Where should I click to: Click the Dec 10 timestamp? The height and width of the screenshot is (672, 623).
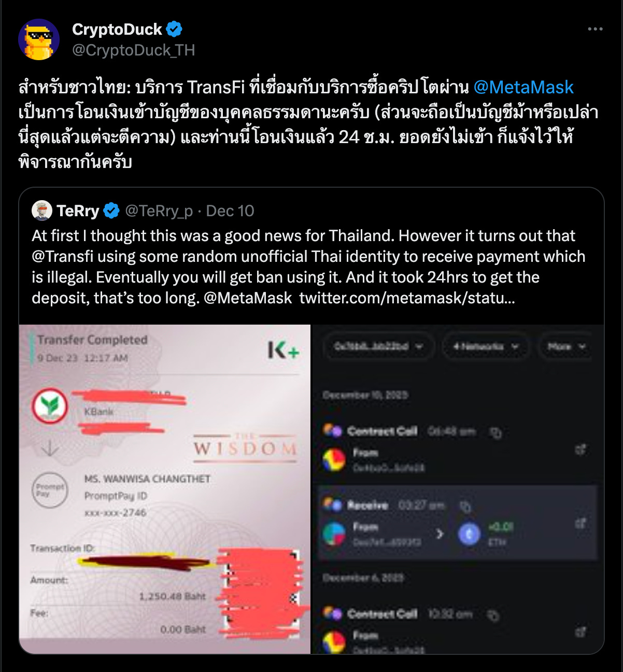click(230, 211)
